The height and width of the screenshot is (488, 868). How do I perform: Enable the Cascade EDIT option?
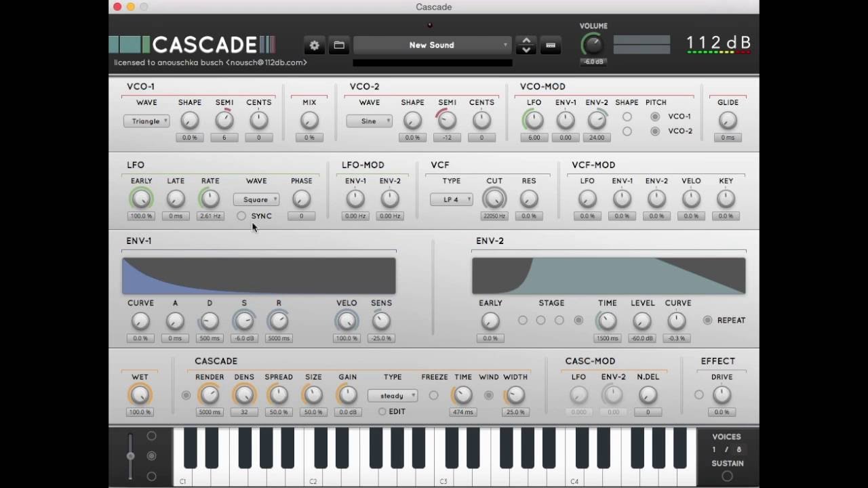[382, 411]
